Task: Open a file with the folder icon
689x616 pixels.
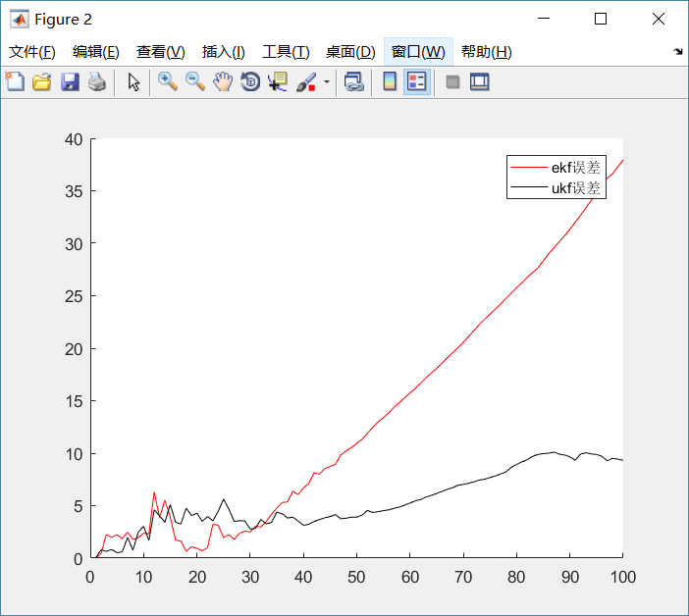Action: pyautogui.click(x=42, y=82)
